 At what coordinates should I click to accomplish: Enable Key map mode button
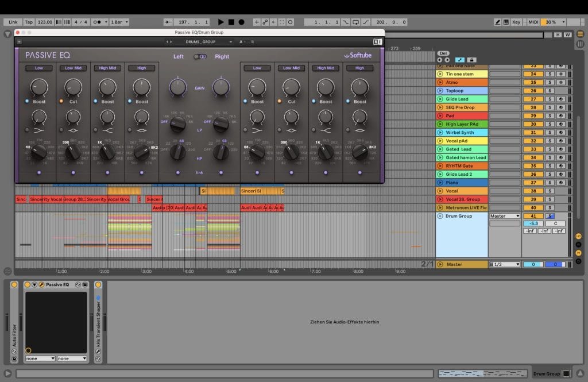click(x=516, y=22)
